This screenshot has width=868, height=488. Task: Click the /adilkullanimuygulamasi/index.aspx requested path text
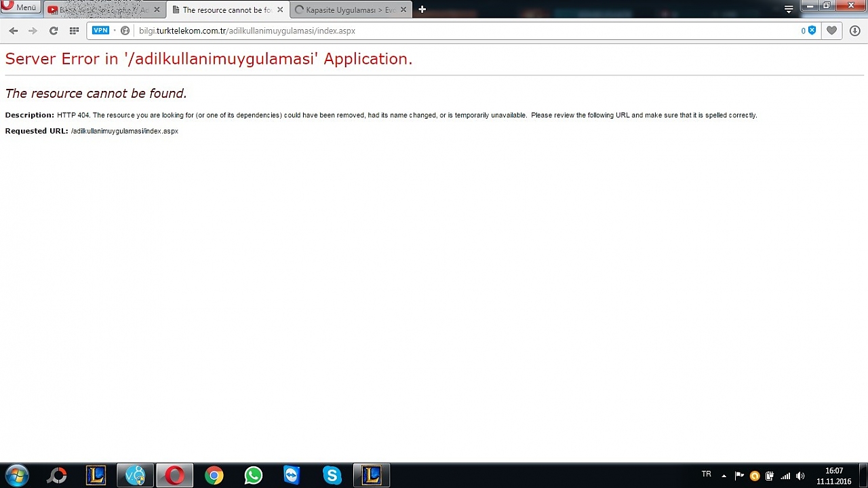pyautogui.click(x=125, y=131)
